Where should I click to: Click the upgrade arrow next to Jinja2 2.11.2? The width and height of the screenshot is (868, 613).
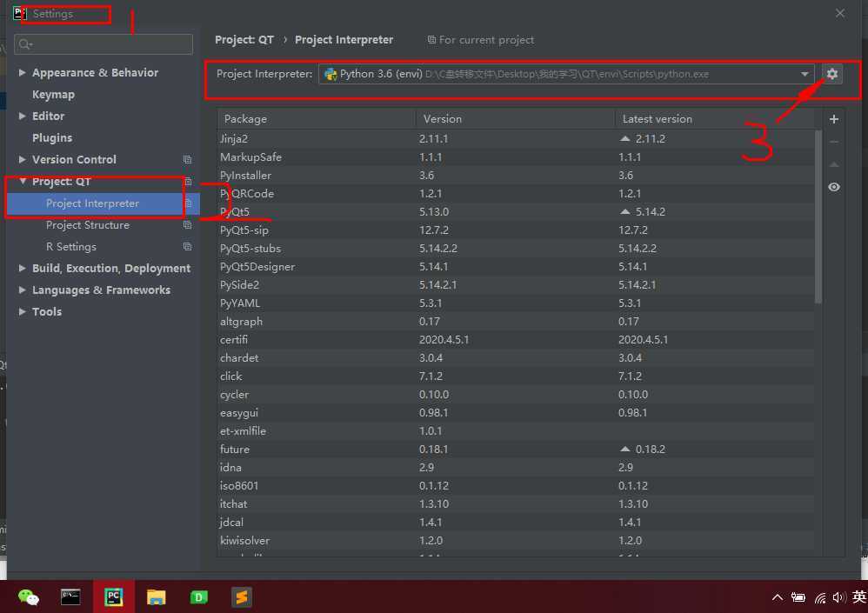click(625, 138)
